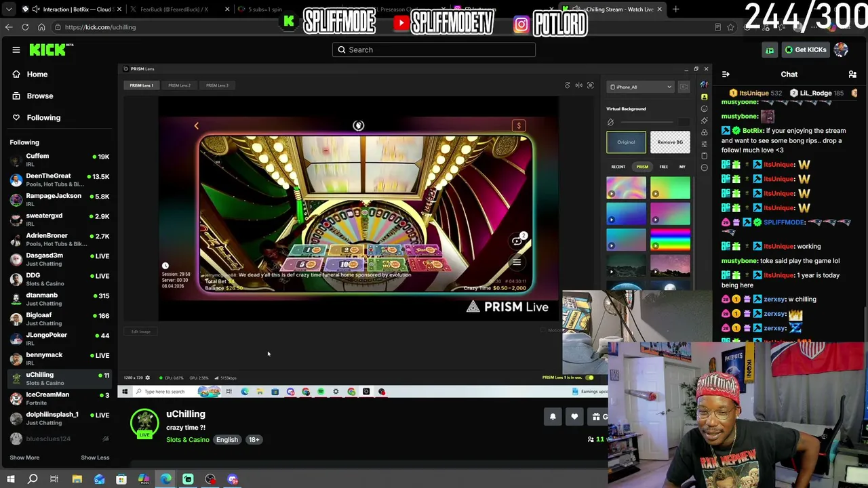Viewport: 868px width, 488px height.
Task: Collapse list with Show Less
Action: (95, 457)
